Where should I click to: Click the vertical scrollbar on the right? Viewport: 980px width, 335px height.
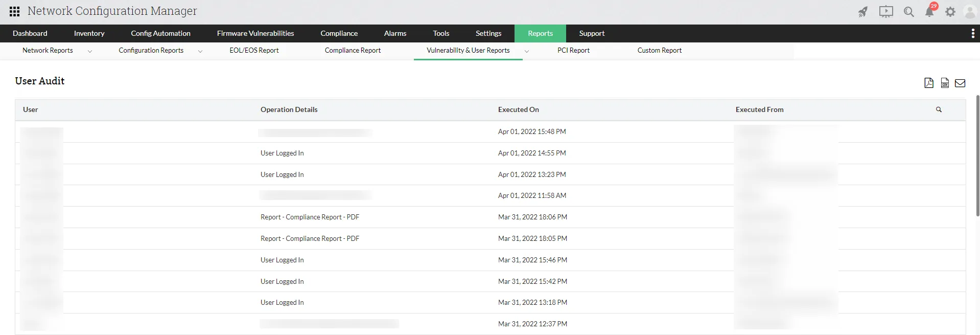[x=977, y=155]
